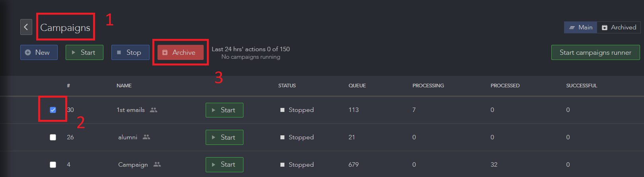Click the STATUS column header

coord(287,86)
